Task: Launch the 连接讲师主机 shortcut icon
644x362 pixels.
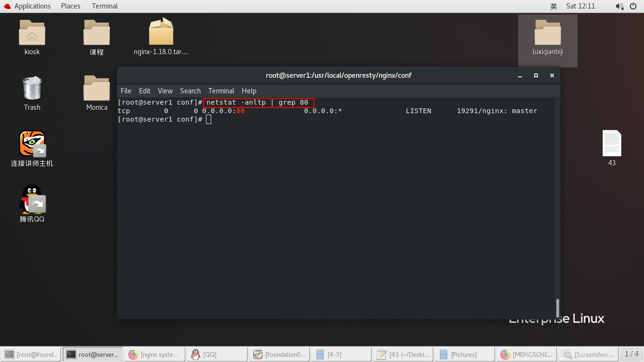Action: pyautogui.click(x=32, y=144)
